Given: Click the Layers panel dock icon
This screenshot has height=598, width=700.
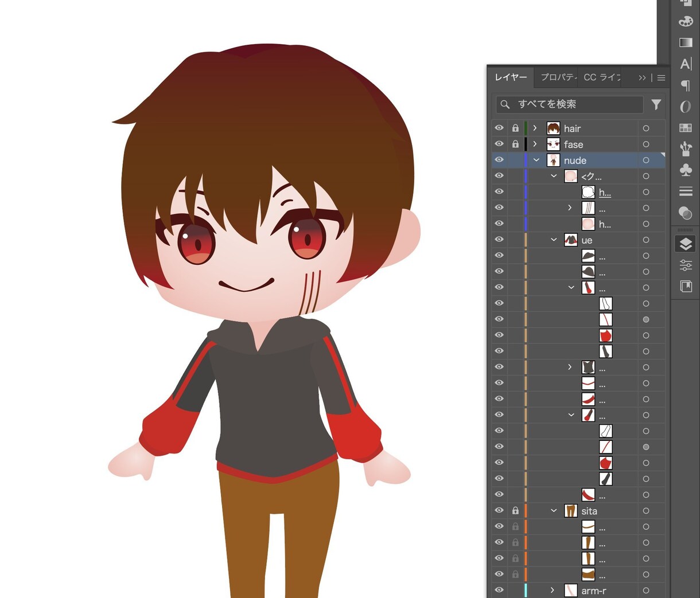Looking at the screenshot, I should coord(686,244).
